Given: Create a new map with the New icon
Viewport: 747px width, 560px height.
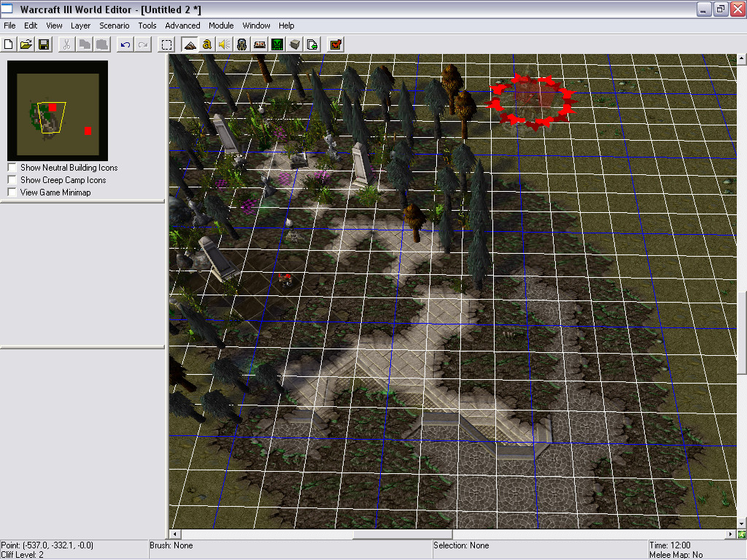Looking at the screenshot, I should pyautogui.click(x=9, y=44).
